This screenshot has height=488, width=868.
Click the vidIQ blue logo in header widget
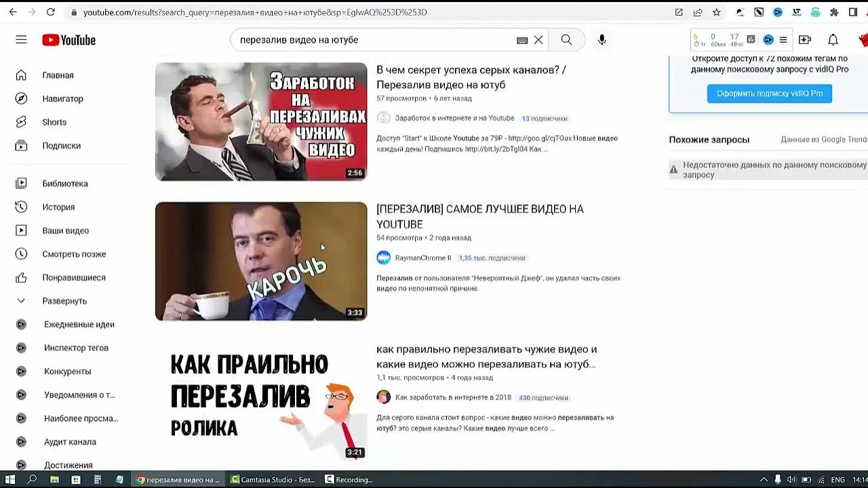[x=768, y=40]
